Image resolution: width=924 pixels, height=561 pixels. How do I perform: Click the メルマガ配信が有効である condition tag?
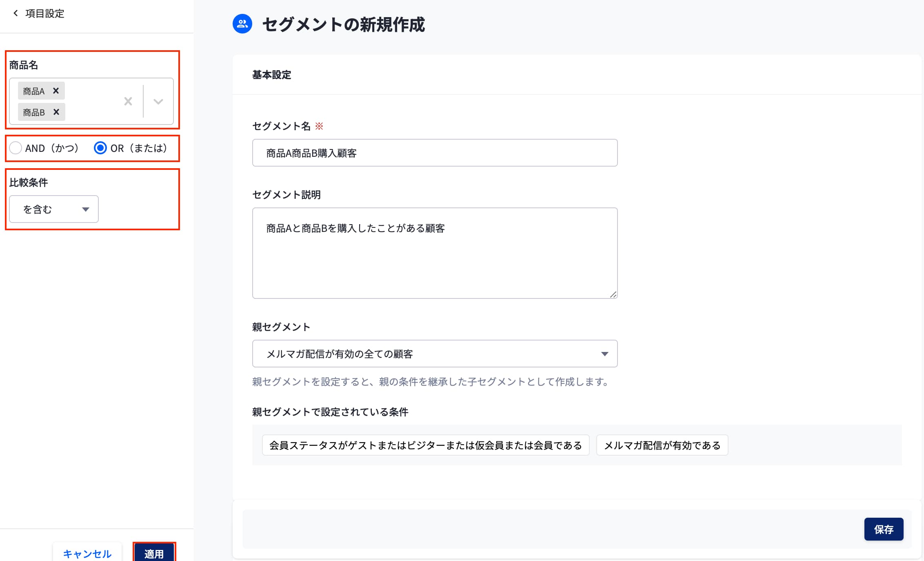pyautogui.click(x=662, y=445)
